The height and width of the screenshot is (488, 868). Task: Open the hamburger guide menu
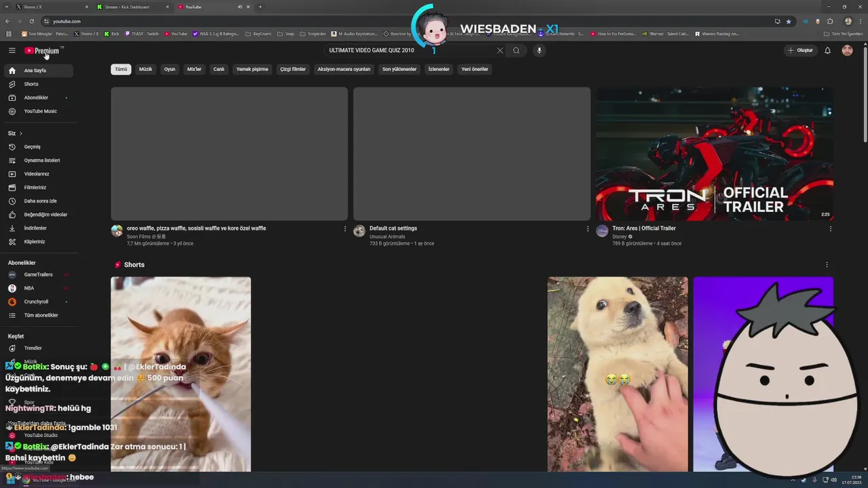click(12, 50)
